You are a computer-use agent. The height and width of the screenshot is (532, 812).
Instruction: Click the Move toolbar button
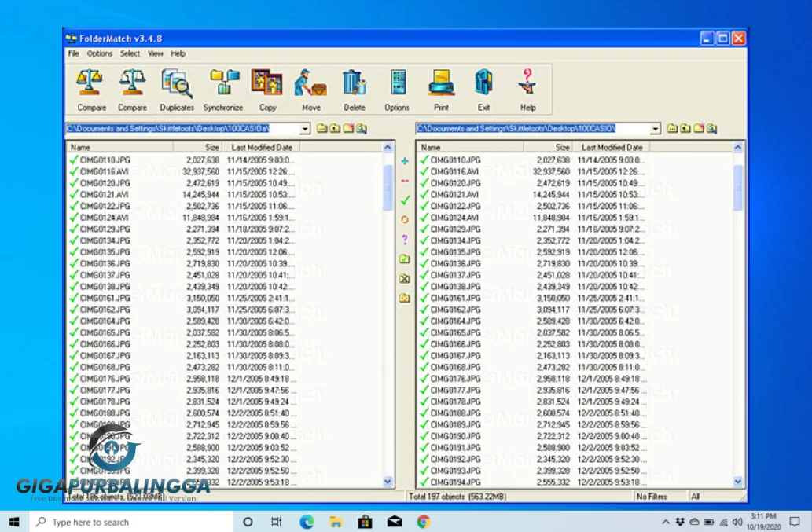[x=310, y=90]
